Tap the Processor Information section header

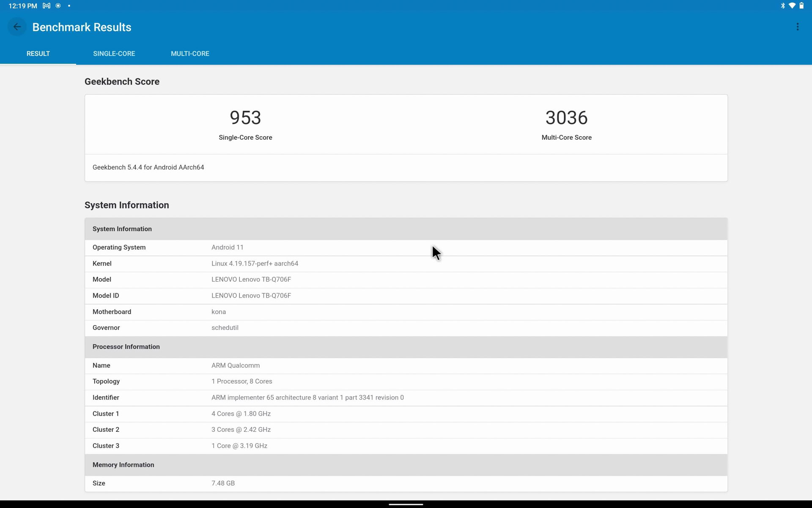tap(406, 347)
